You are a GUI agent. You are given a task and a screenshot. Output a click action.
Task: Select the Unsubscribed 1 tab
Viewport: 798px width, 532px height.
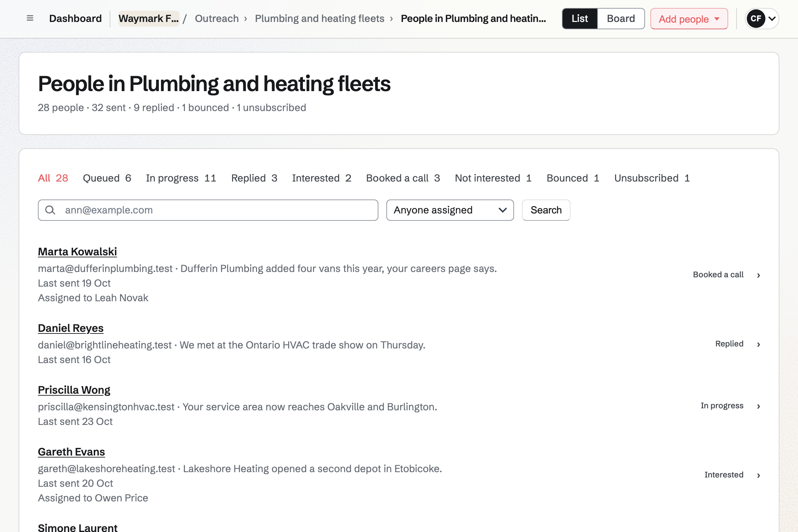[x=652, y=178]
